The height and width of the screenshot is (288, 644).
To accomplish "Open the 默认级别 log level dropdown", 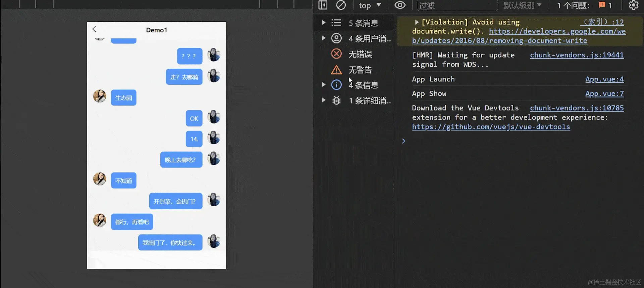I will click(523, 5).
